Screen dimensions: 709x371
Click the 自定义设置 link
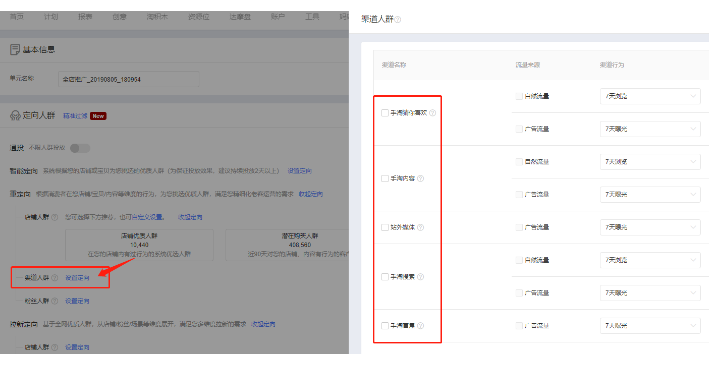click(x=147, y=217)
